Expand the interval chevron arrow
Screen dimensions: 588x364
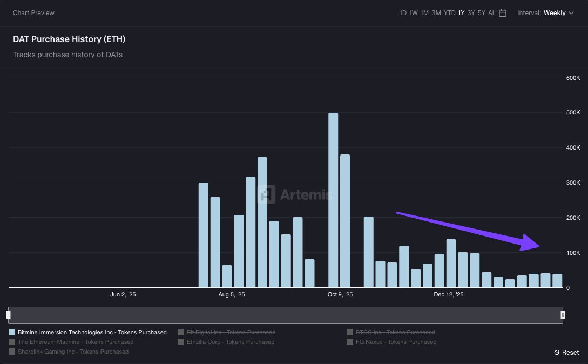point(571,13)
